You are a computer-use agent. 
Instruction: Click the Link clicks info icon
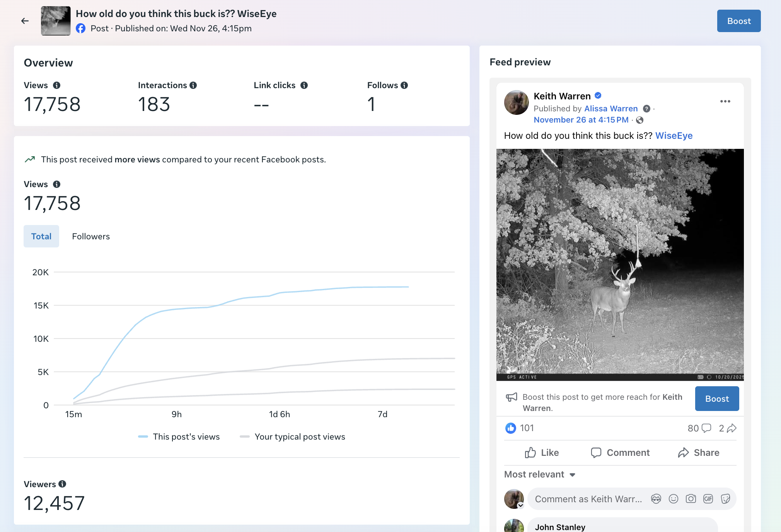click(x=304, y=85)
